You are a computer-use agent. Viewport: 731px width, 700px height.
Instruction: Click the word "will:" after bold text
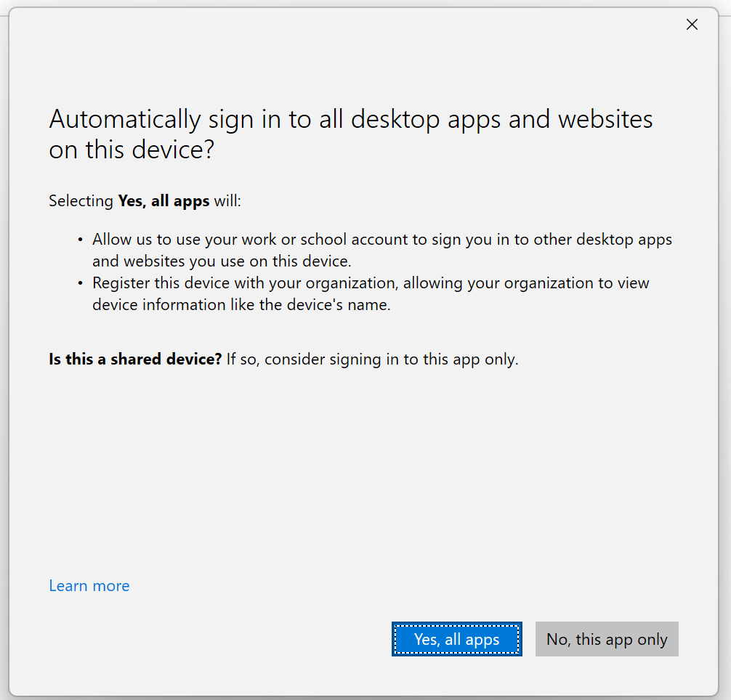click(x=227, y=201)
